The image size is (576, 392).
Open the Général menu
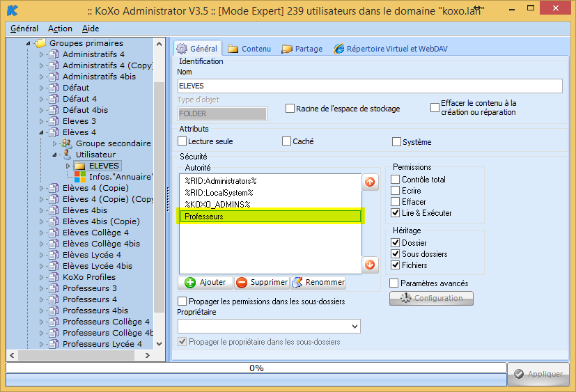pyautogui.click(x=24, y=29)
